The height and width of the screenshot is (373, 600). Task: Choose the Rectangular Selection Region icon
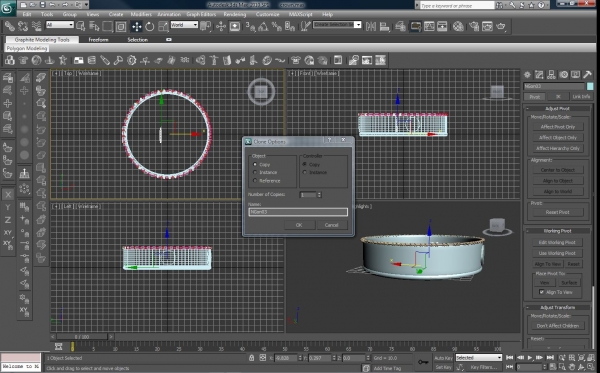(x=108, y=26)
